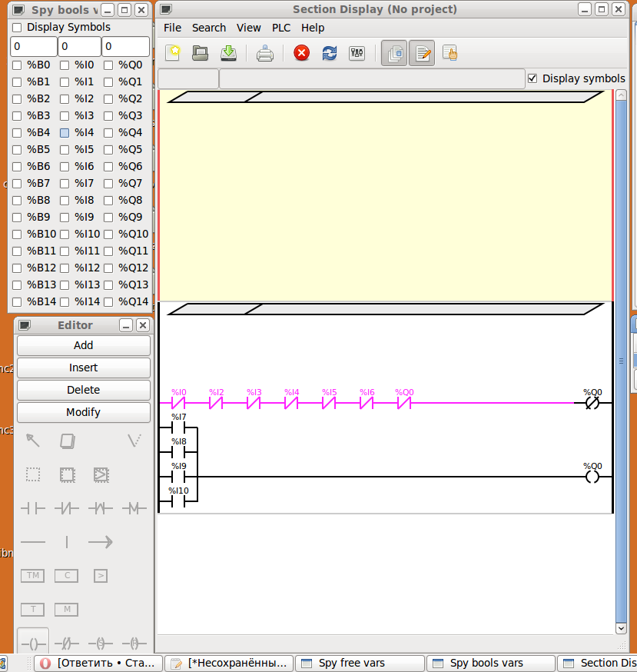Open the File menu
This screenshot has width=637, height=672.
click(172, 28)
